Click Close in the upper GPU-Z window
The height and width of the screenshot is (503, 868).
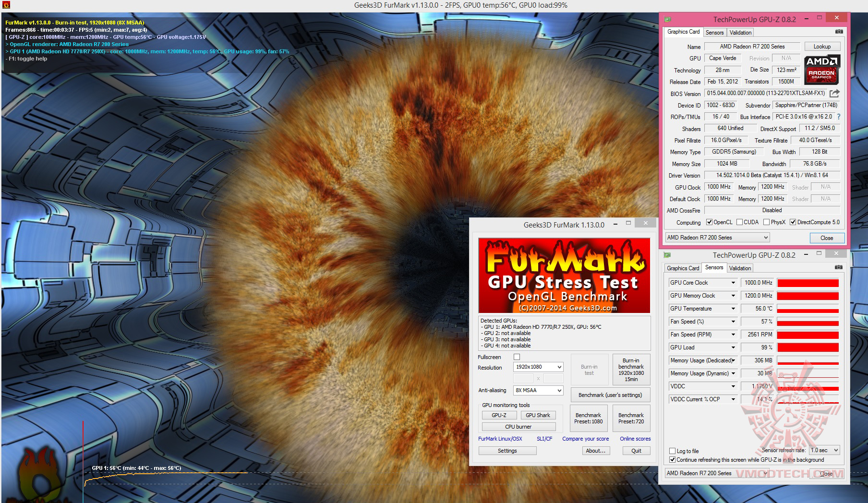827,238
